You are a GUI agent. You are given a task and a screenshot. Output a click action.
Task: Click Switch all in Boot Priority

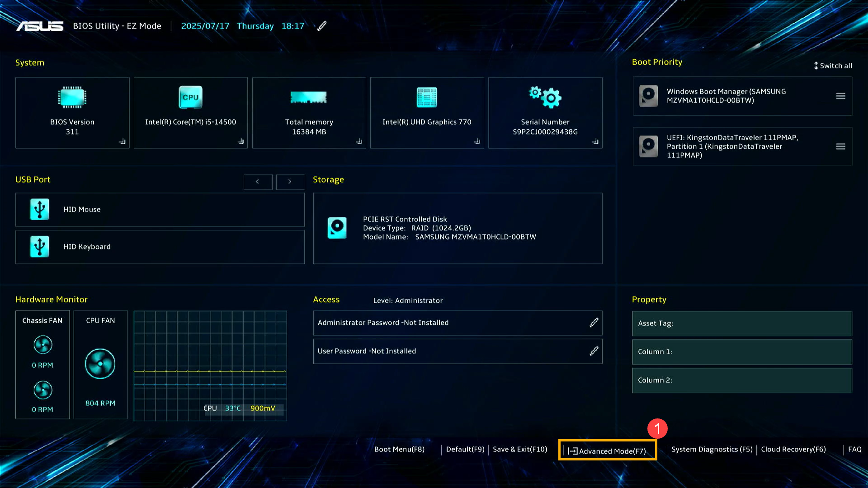pos(833,66)
